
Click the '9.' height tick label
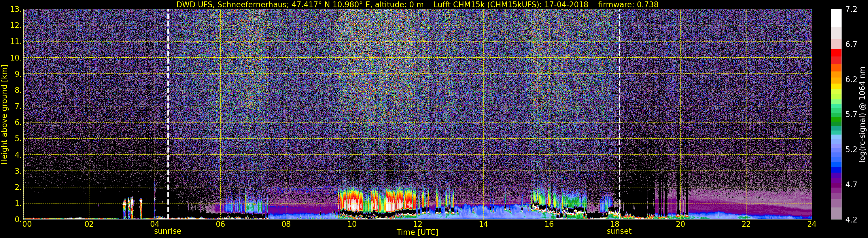click(18, 74)
